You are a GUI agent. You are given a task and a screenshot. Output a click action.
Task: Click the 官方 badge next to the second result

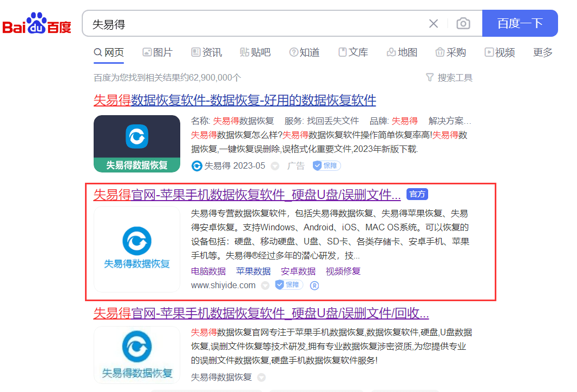point(417,194)
